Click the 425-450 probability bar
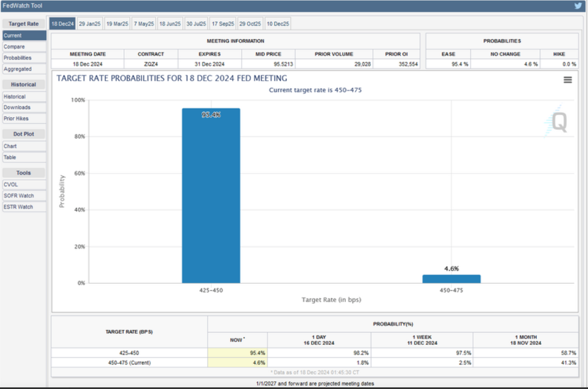The height and width of the screenshot is (389, 588). (211, 196)
